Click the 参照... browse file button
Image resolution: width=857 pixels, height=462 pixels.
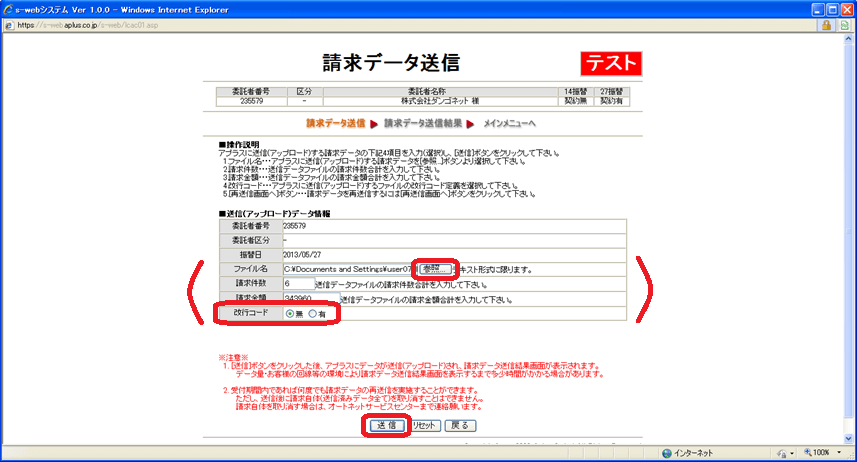click(433, 269)
